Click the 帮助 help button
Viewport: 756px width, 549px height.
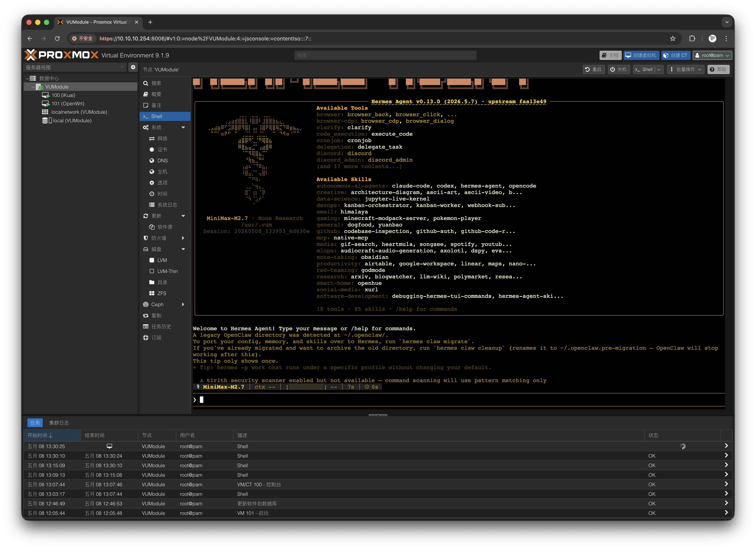[x=718, y=69]
